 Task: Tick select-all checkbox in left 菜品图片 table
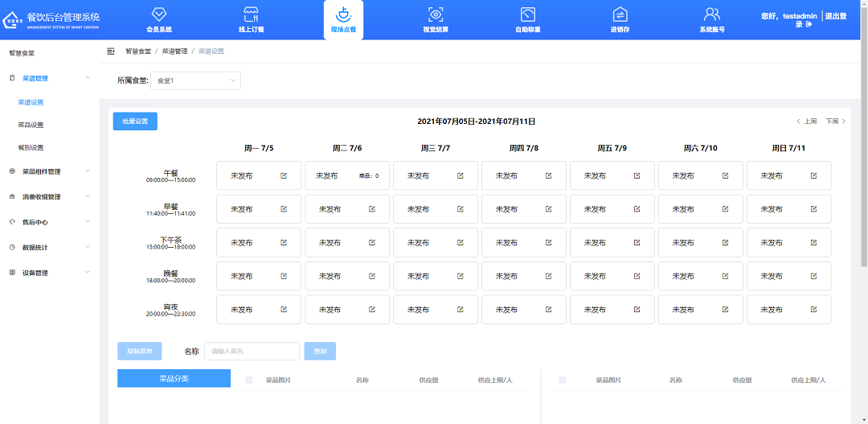click(x=249, y=380)
